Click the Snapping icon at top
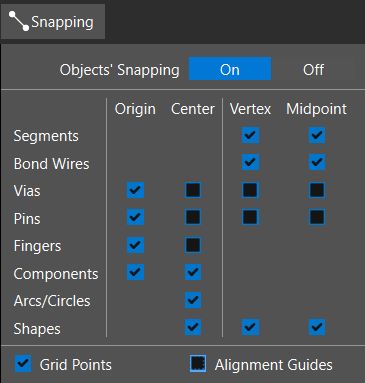Image resolution: width=365 pixels, height=383 pixels. pyautogui.click(x=19, y=21)
